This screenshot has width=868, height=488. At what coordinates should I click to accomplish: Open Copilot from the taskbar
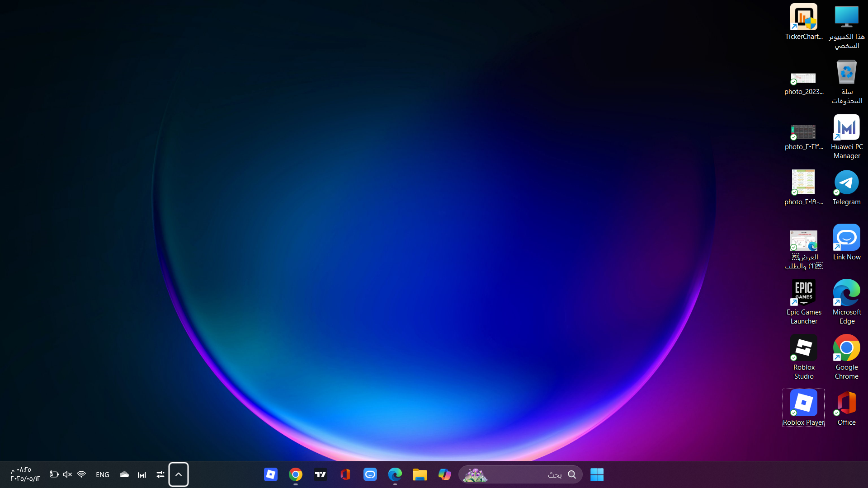(444, 474)
